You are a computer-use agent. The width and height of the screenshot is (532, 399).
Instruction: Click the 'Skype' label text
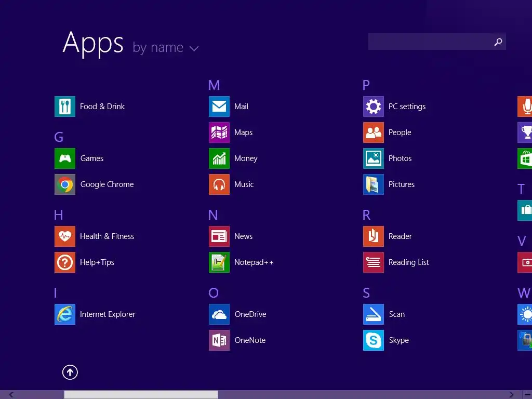click(399, 341)
